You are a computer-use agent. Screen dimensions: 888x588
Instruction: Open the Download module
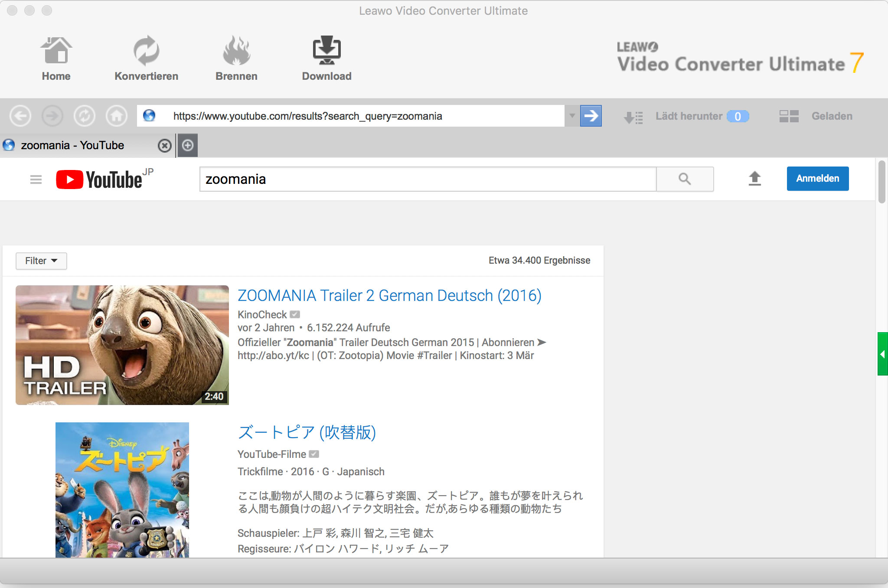pos(326,59)
